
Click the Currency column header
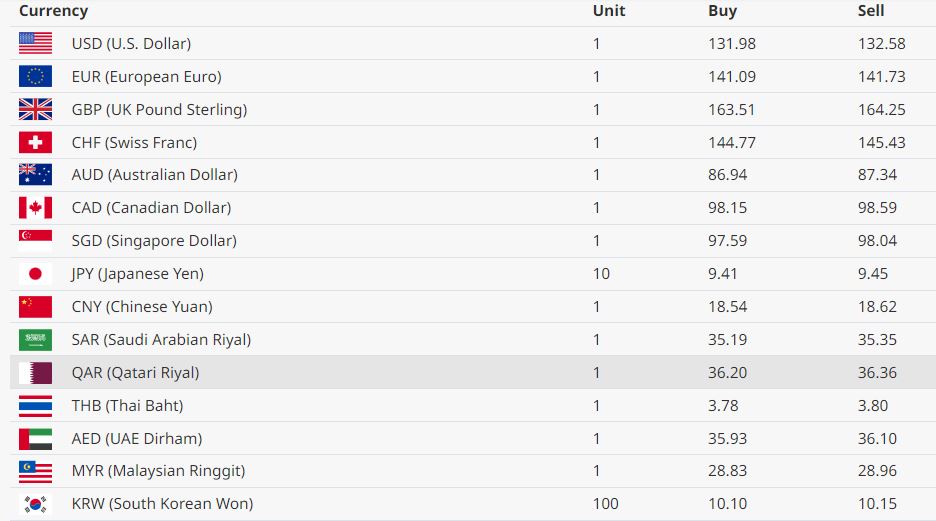coord(53,11)
